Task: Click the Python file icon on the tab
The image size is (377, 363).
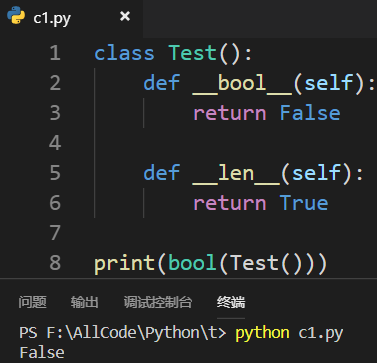Action: coord(16,15)
